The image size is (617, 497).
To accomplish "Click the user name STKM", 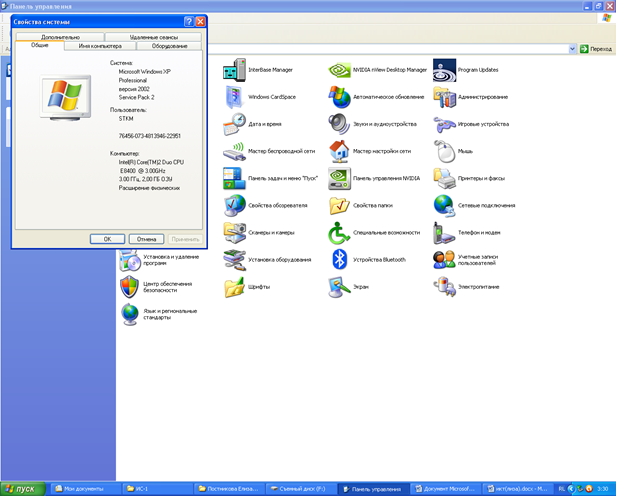I will point(126,118).
